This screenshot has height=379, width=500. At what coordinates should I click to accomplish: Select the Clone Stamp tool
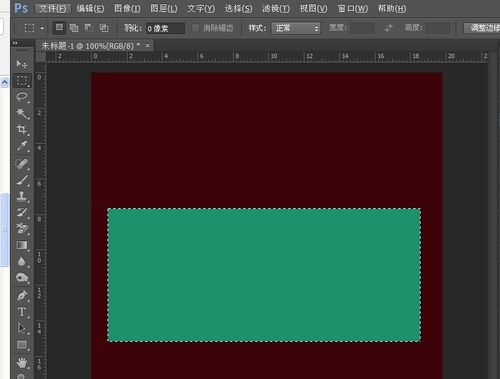tap(22, 196)
